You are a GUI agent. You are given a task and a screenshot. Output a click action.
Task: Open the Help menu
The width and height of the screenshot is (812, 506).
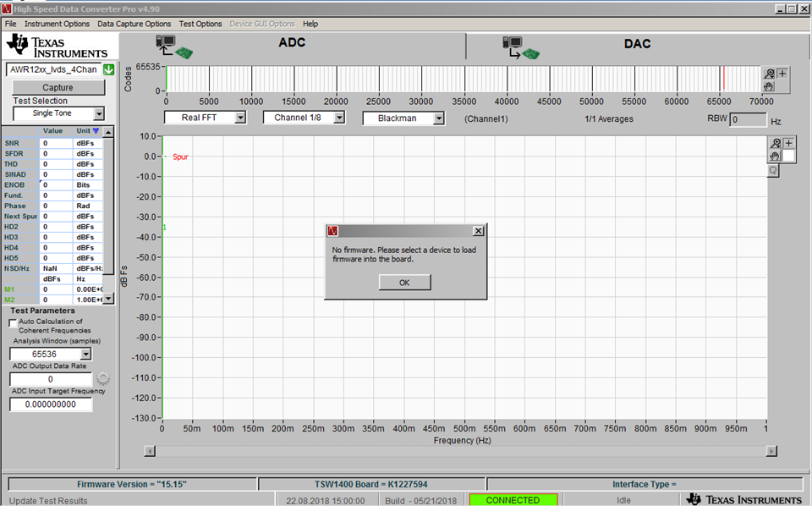click(x=310, y=24)
